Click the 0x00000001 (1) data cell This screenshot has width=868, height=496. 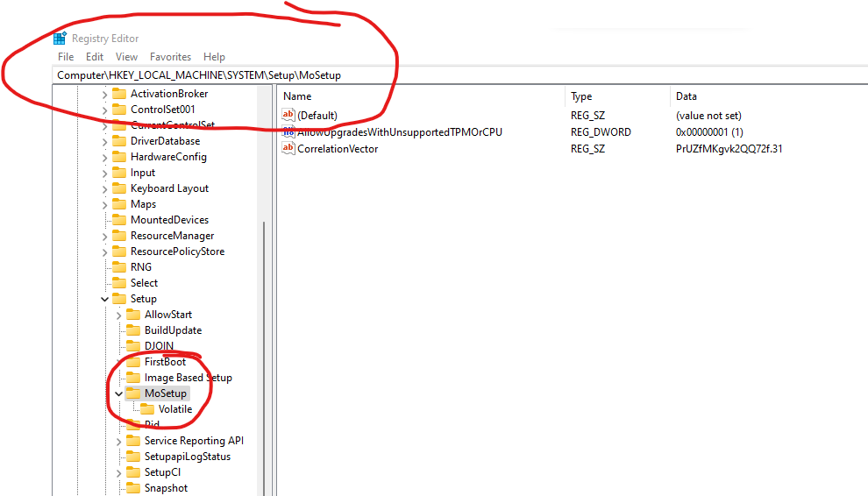pyautogui.click(x=709, y=132)
